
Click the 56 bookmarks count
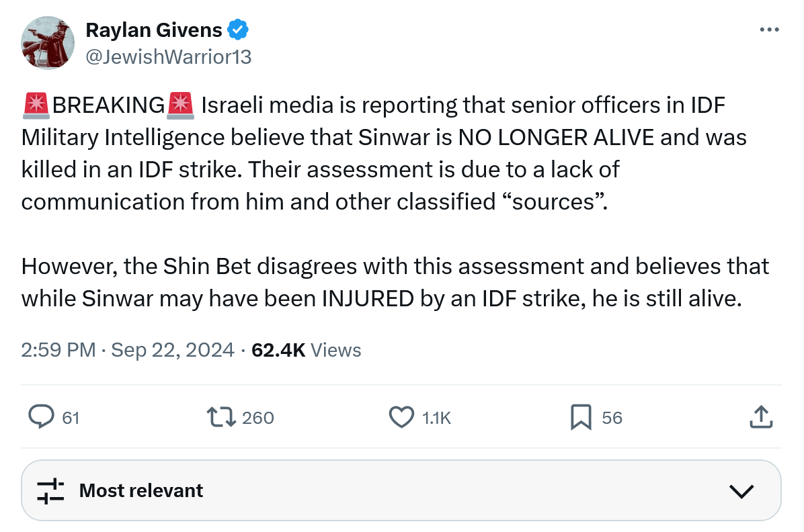612,418
